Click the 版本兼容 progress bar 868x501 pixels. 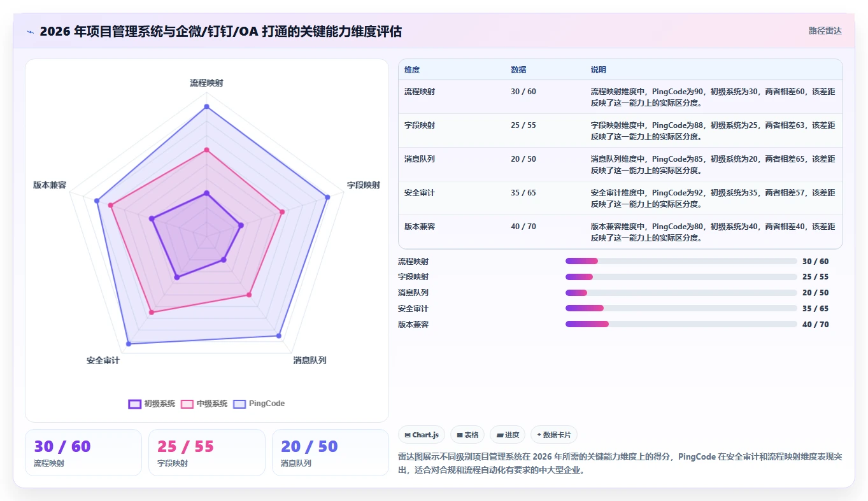(681, 324)
